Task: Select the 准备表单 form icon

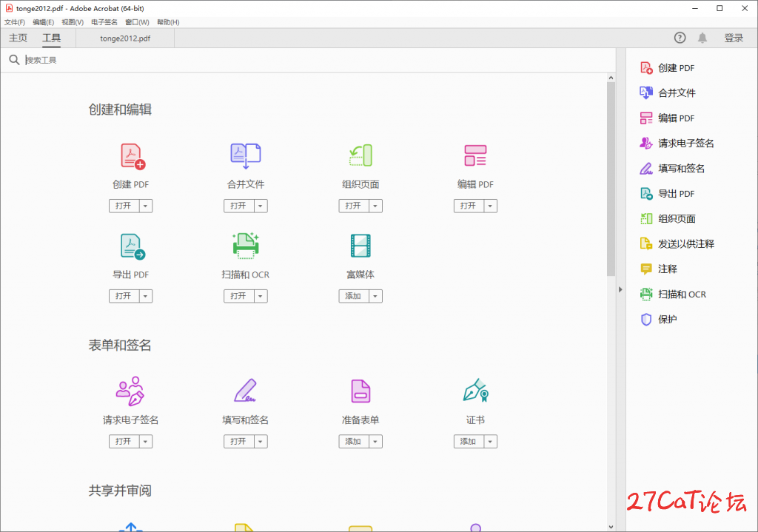Action: [x=360, y=391]
